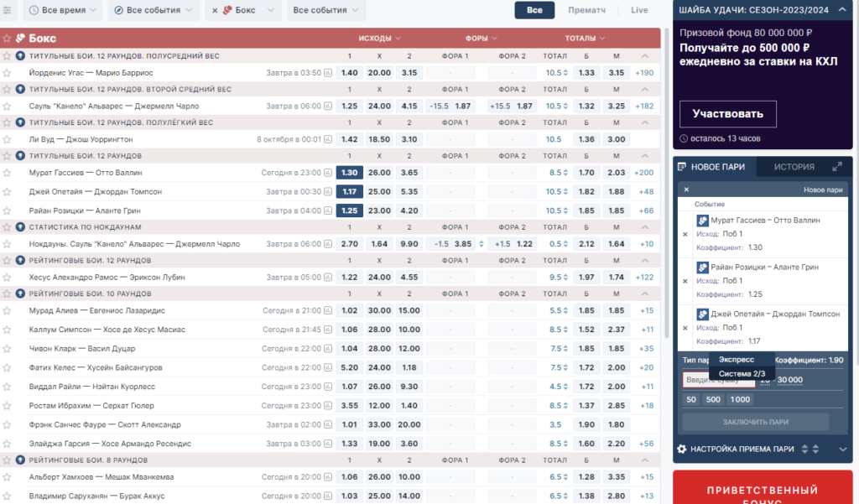This screenshot has height=504, width=859.
Task: Toggle the 1.30 outcome for Мурат Гассиев
Action: click(x=350, y=173)
